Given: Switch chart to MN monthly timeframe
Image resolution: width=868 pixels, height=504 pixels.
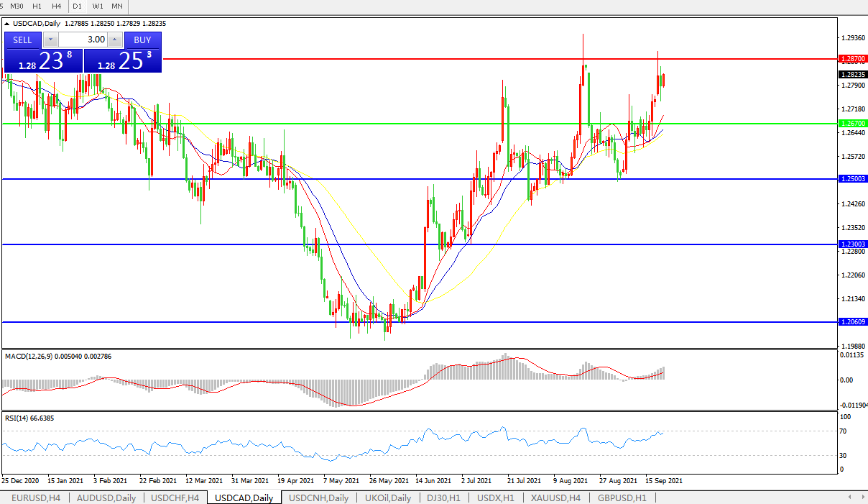Looking at the screenshot, I should pyautogui.click(x=116, y=6).
